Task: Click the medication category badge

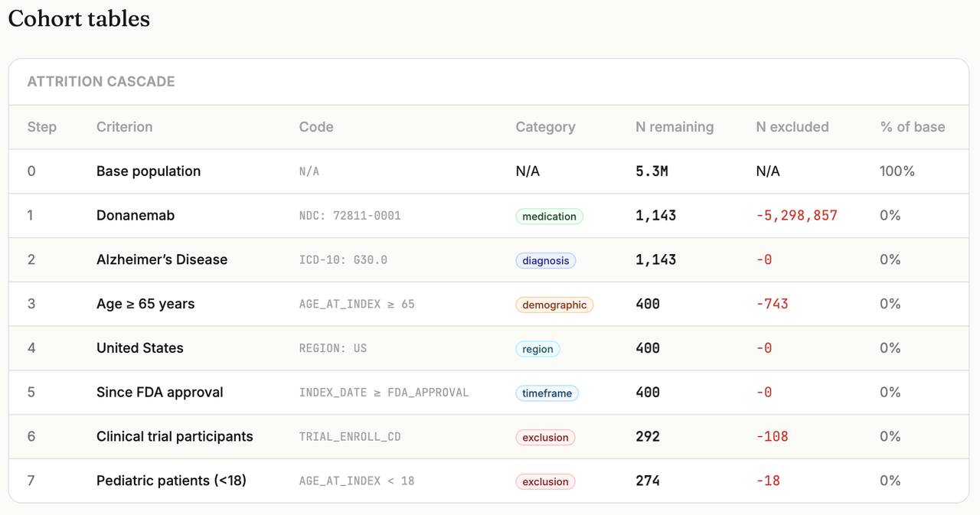Action: point(549,217)
